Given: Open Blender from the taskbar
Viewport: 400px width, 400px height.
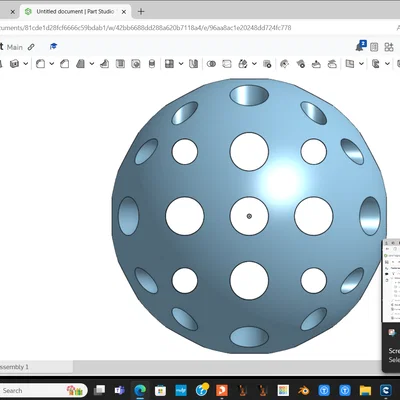Looking at the screenshot, I should pos(303,390).
